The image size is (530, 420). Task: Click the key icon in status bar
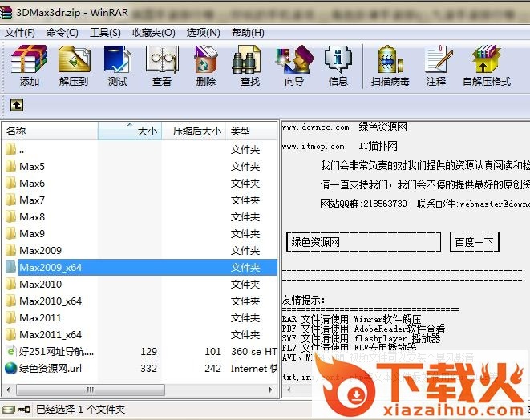click(24, 410)
